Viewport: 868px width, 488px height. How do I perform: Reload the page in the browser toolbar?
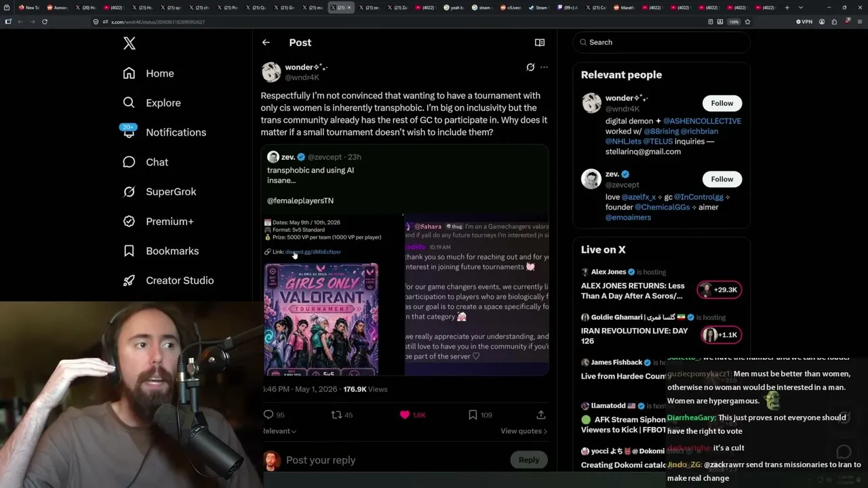coord(45,22)
